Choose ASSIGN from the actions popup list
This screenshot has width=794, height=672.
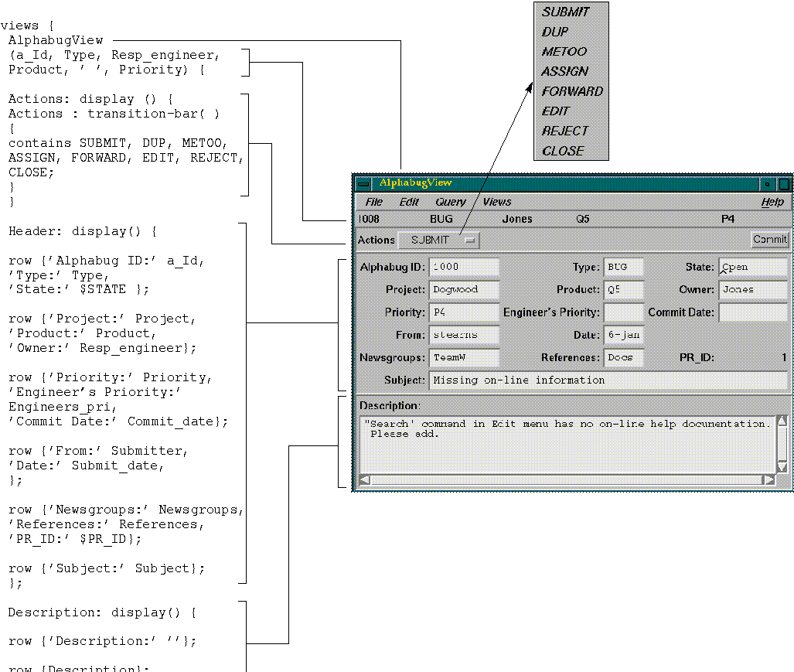pos(564,71)
